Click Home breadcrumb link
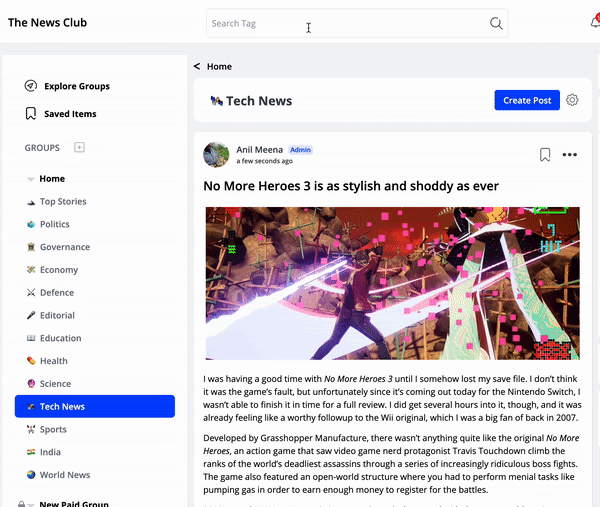Image resolution: width=600 pixels, height=507 pixels. [219, 67]
